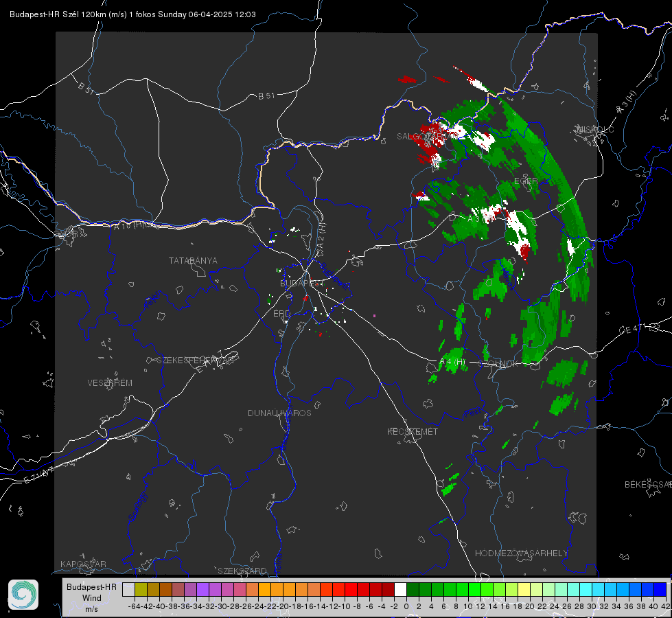
Task: Click the DUNAÚJVÁROS city label
Action: click(x=279, y=413)
